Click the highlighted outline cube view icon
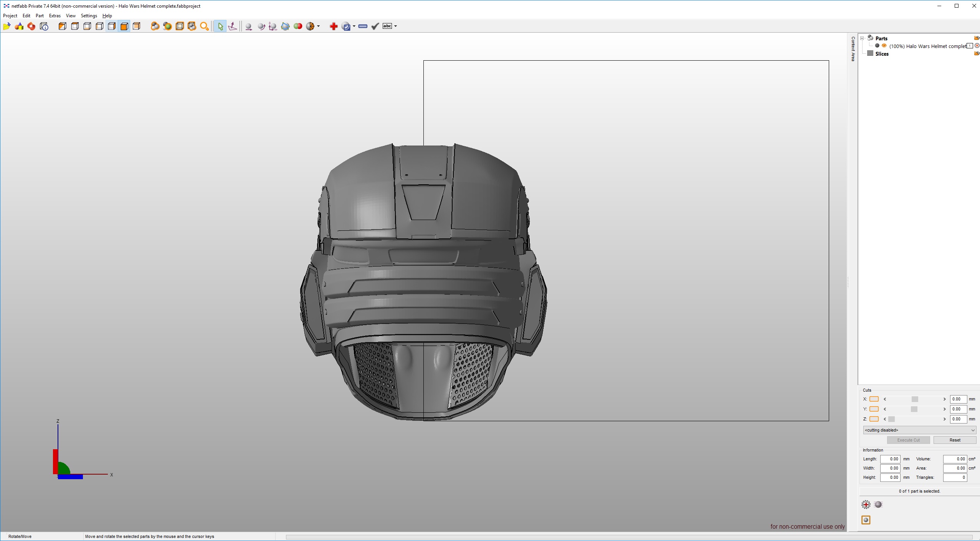980x541 pixels. point(112,26)
